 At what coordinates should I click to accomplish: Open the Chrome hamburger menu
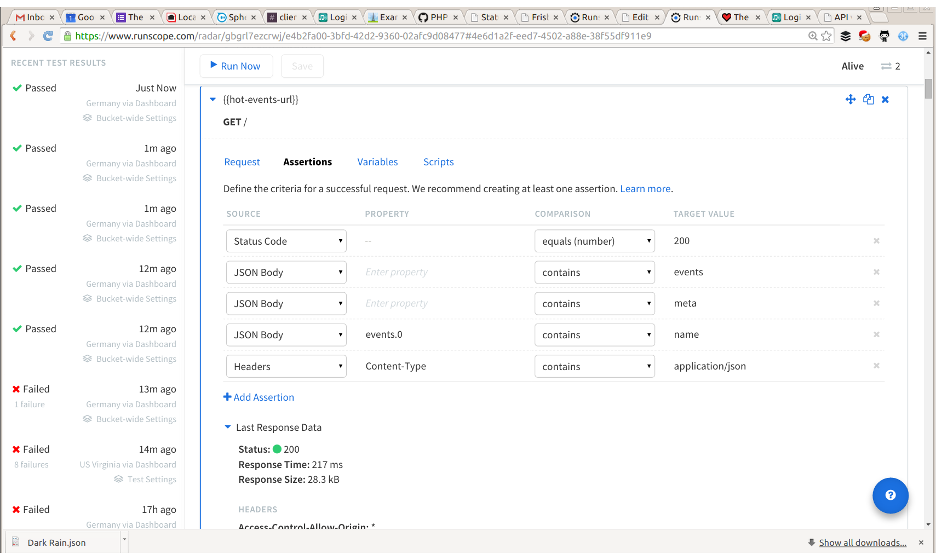coord(922,36)
